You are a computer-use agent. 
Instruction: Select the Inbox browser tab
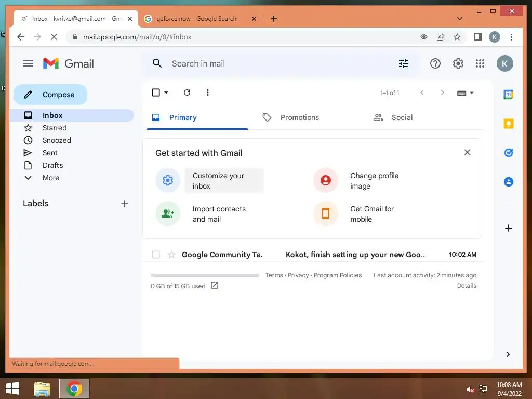76,19
